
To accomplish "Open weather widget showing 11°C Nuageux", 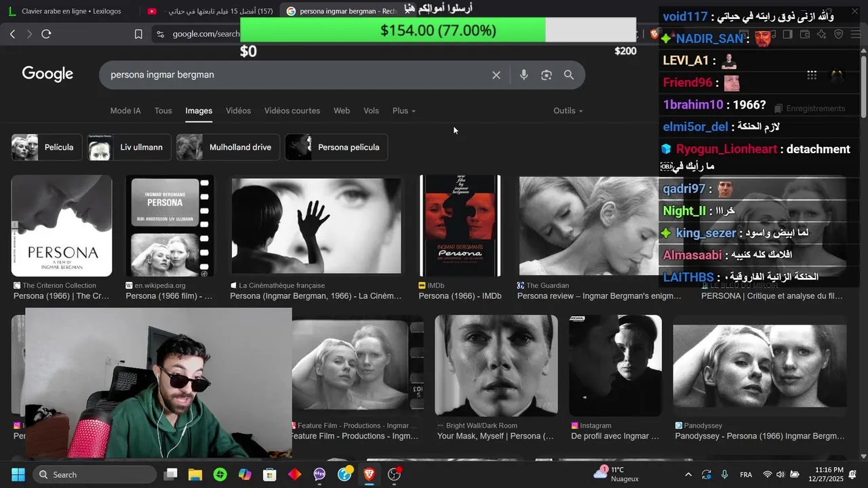I will coord(616,474).
